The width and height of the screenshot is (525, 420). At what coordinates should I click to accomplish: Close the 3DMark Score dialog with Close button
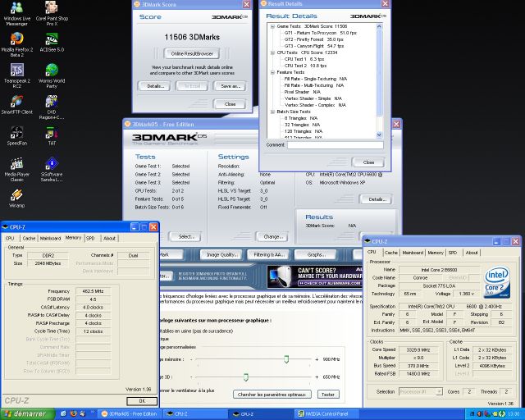click(230, 104)
